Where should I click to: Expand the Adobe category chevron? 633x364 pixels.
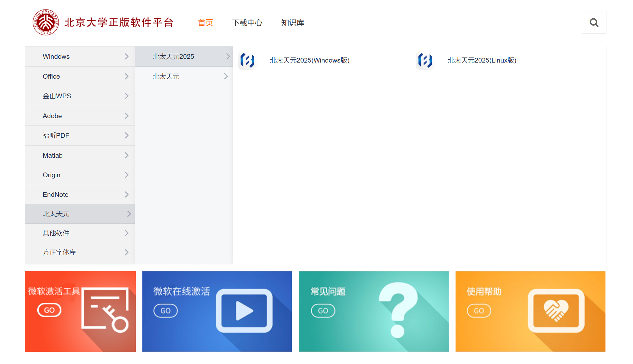point(127,116)
